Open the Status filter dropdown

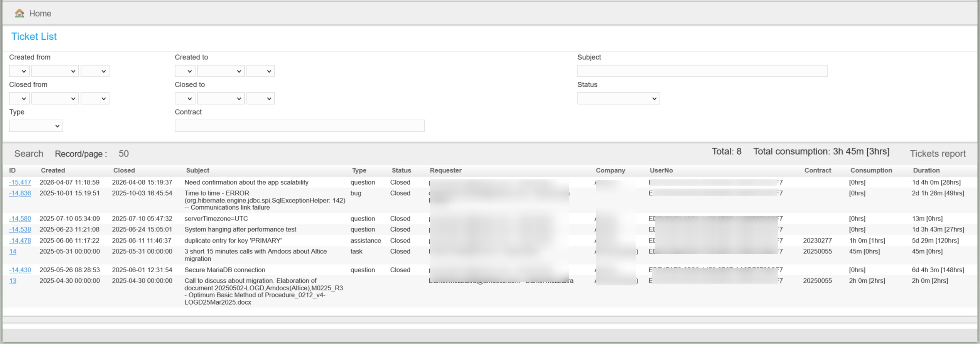(x=618, y=99)
